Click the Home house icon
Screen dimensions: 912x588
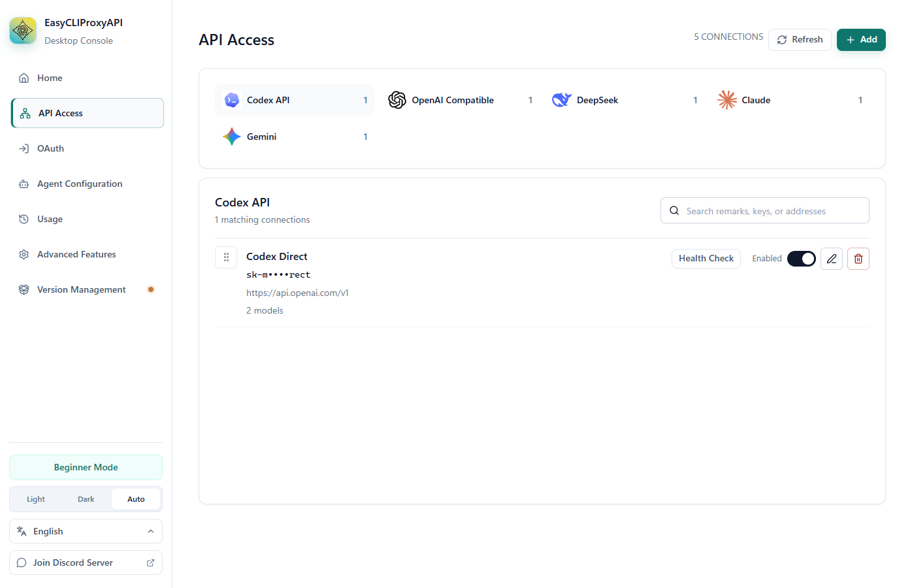point(24,78)
